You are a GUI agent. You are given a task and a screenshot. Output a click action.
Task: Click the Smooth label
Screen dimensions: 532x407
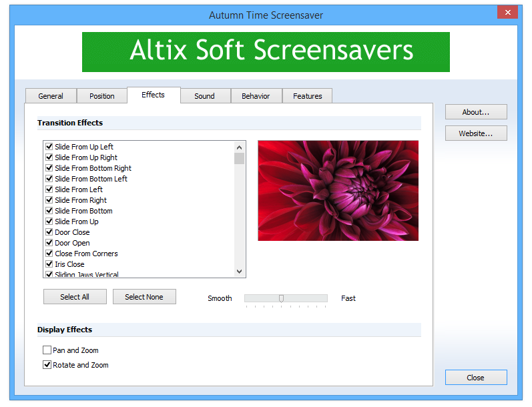tap(220, 298)
